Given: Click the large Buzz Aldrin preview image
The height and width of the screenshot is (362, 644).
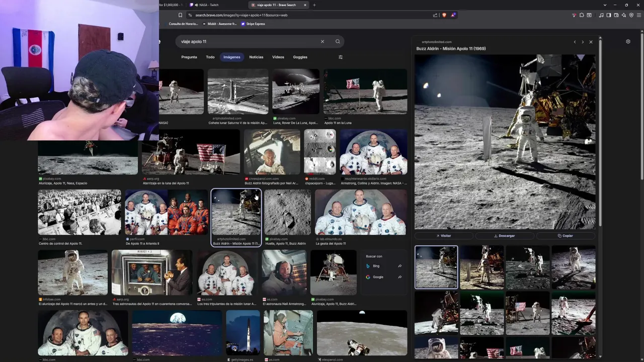Looking at the screenshot, I should click(x=505, y=142).
